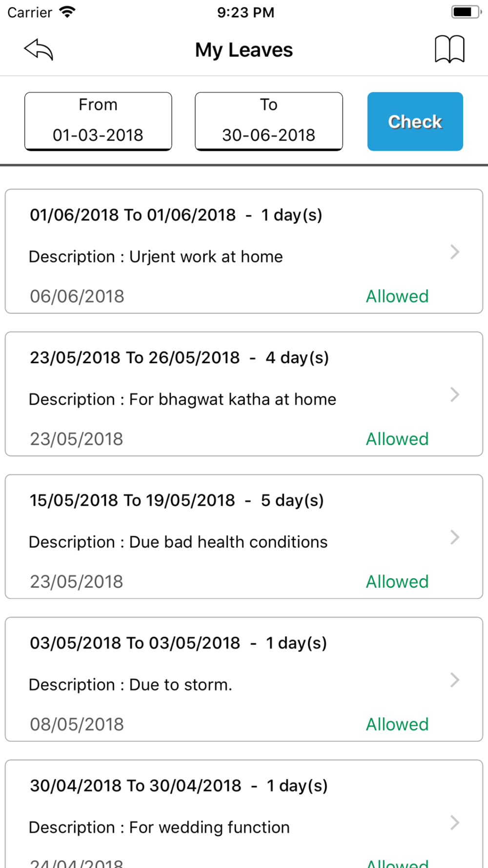Open leave 01/06/2018 To 01/06/2018
This screenshot has width=488, height=868.
pos(176,215)
